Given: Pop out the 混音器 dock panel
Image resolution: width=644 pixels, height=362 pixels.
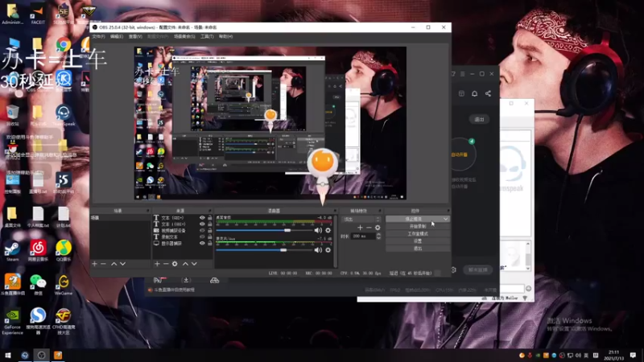Looking at the screenshot, I should pos(335,211).
